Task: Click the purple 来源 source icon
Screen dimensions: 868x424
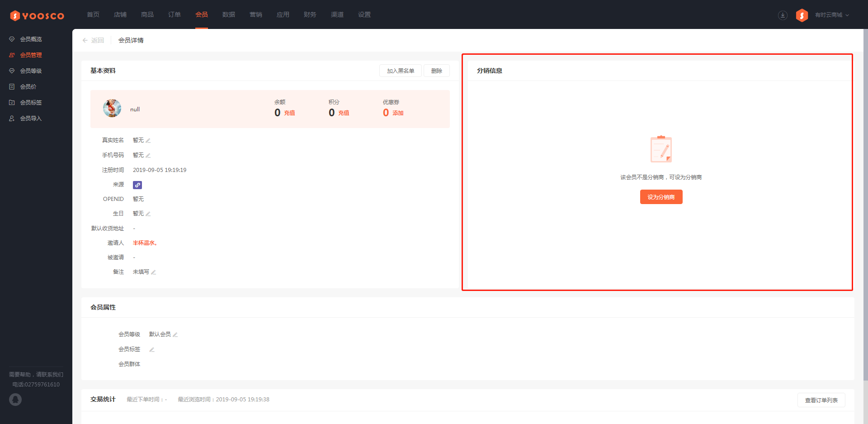Action: point(137,185)
